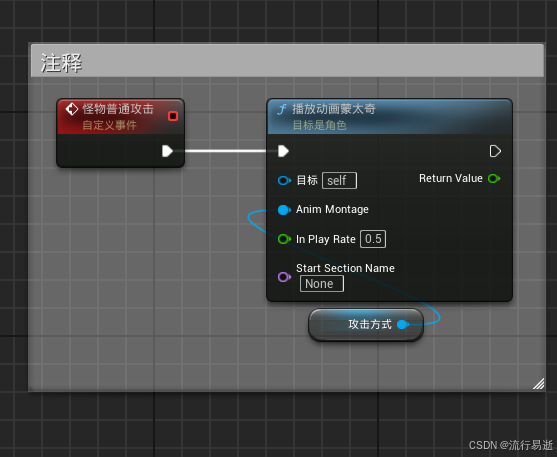Click the function f icon on montage node
The width and height of the screenshot is (557, 457).
coord(282,109)
